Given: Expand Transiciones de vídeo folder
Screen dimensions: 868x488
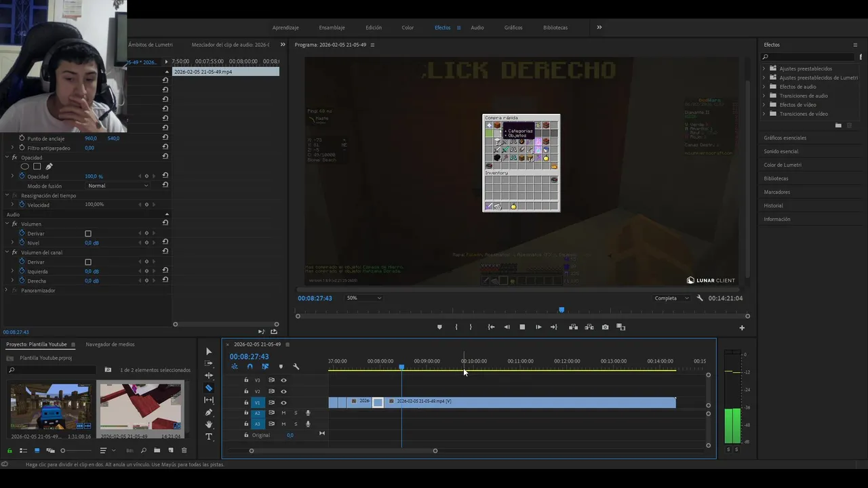Looking at the screenshot, I should [764, 114].
